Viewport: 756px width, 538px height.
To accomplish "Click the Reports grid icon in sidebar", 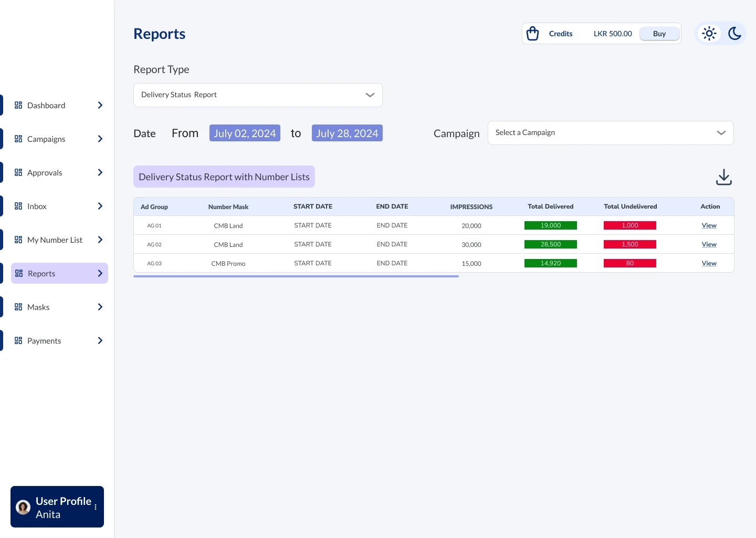I will (x=19, y=273).
